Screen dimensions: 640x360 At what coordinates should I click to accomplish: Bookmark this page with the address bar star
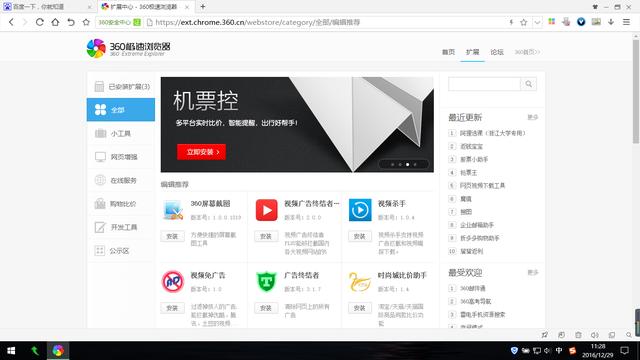pyautogui.click(x=524, y=22)
